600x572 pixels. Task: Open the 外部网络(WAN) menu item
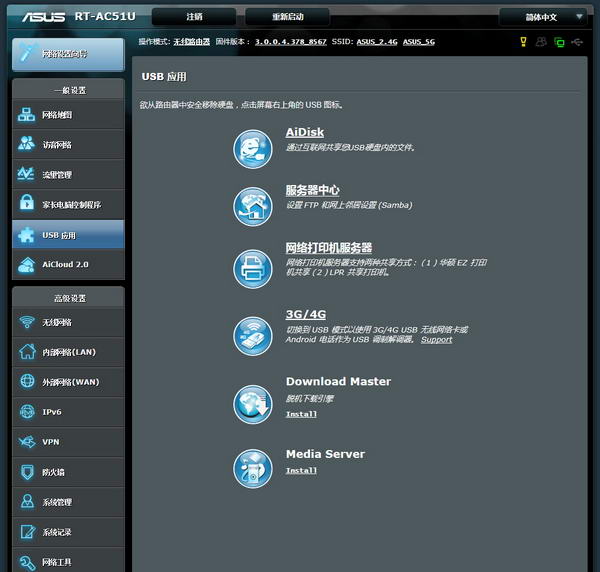[68, 382]
